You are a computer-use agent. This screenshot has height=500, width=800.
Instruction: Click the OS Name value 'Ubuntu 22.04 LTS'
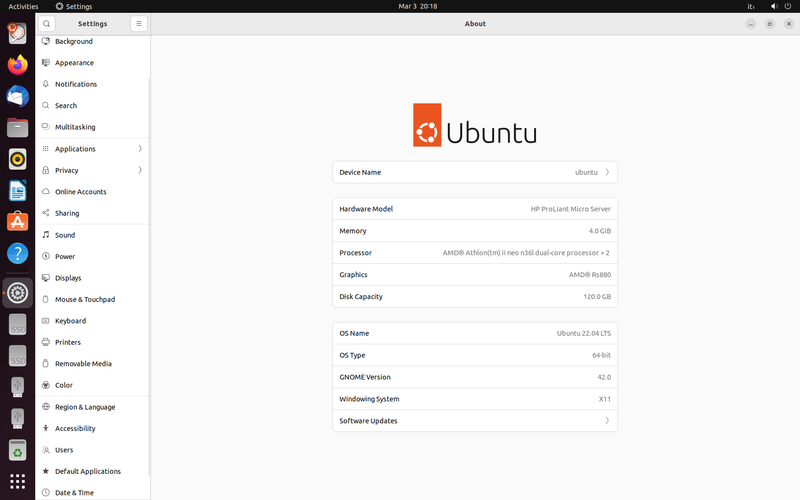(x=584, y=334)
